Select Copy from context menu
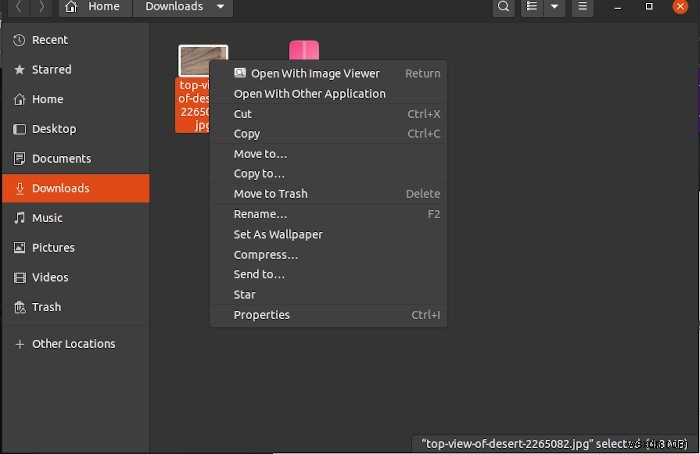 tap(328, 133)
